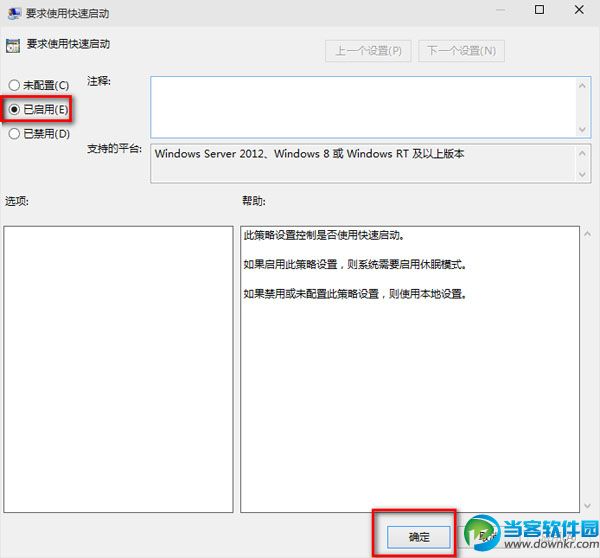Maximize the dialog window
Screen dimensions: 600x558
pos(539,10)
